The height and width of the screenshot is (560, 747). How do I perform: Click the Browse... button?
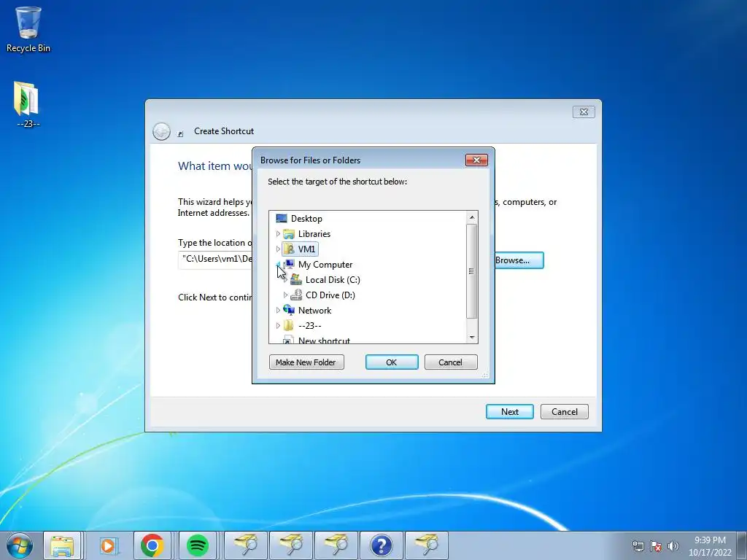pyautogui.click(x=519, y=260)
